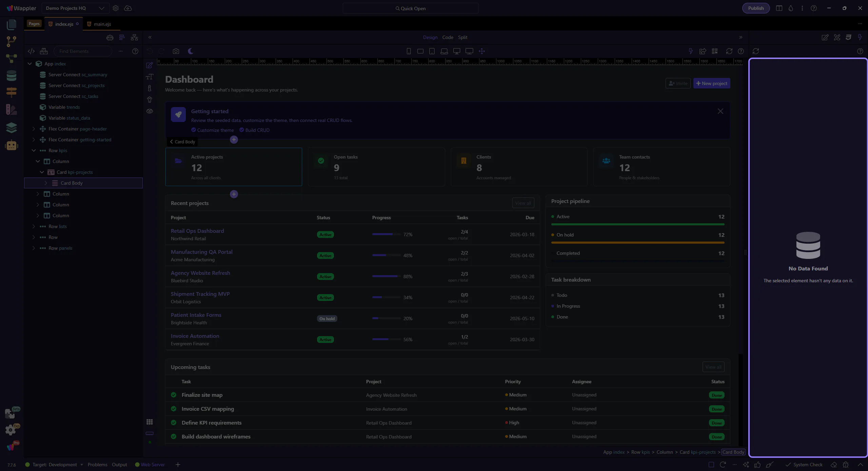The image size is (868, 471).
Task: Open the code view brackets icon
Action: point(31,51)
